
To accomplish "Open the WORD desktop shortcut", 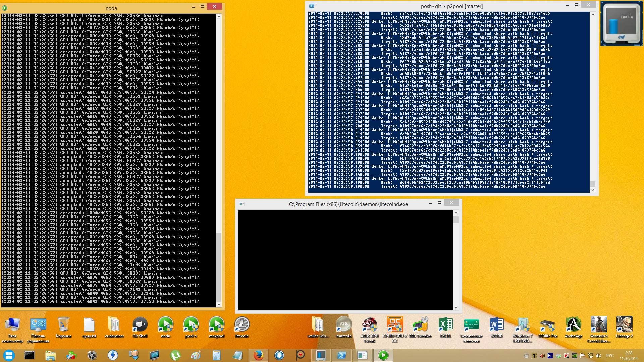I will [x=497, y=328].
